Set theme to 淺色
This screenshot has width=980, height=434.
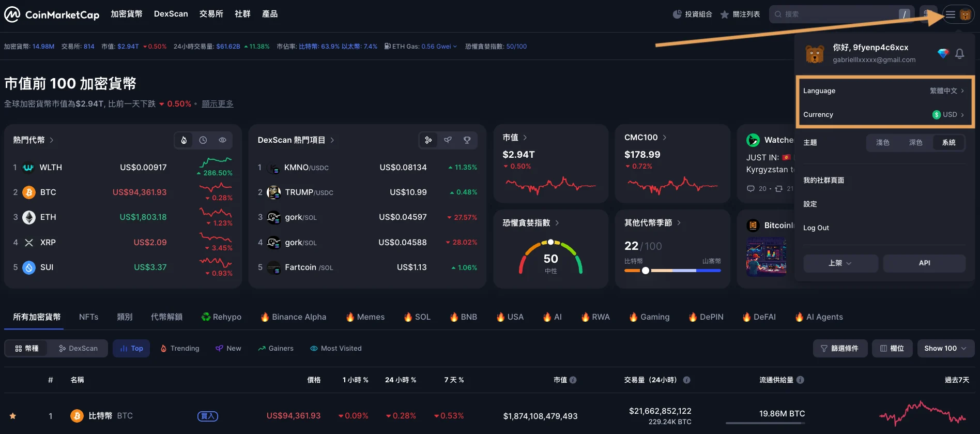[x=883, y=143]
